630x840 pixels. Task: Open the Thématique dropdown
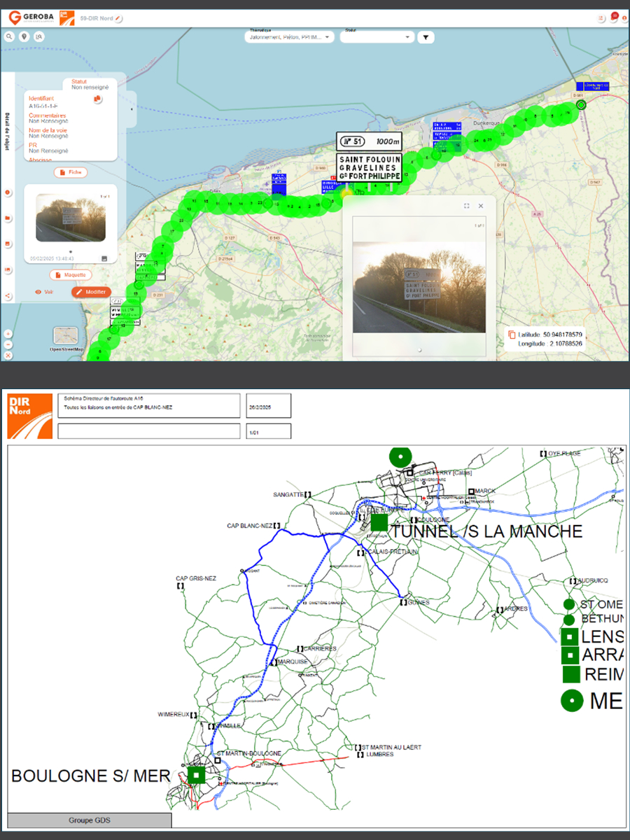(290, 38)
